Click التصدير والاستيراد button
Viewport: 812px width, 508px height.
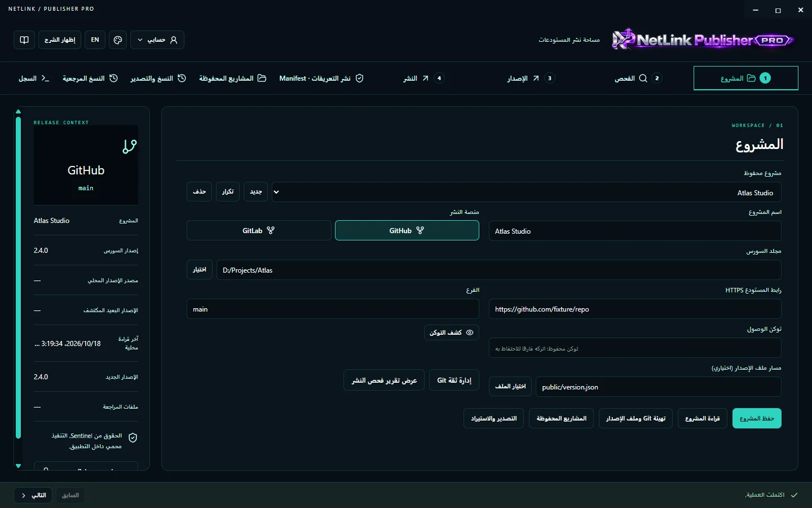point(494,418)
